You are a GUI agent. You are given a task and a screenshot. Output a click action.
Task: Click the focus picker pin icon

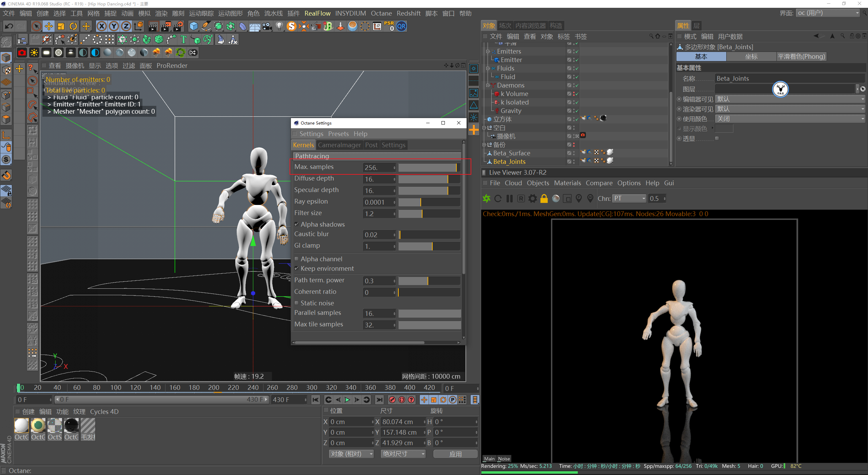click(579, 198)
